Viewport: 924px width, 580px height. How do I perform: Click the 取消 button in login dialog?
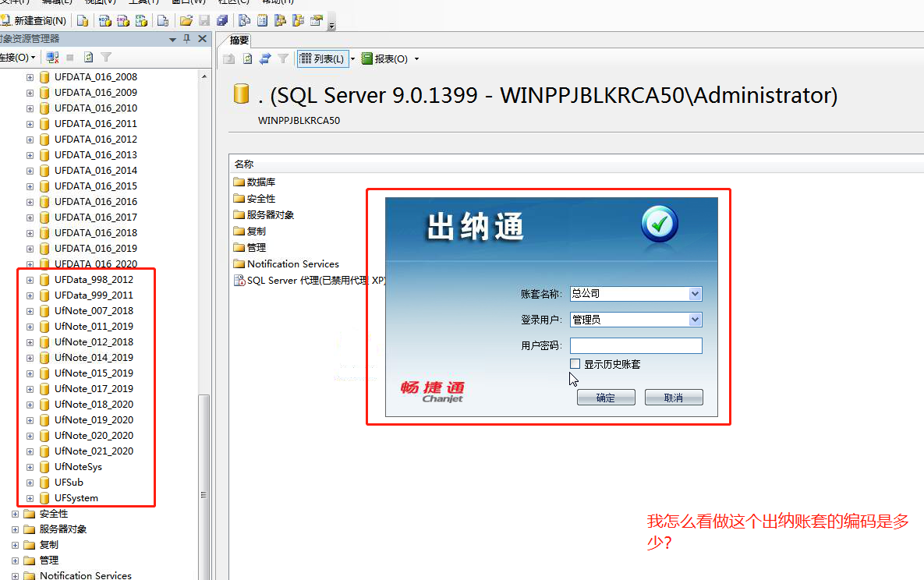(674, 398)
